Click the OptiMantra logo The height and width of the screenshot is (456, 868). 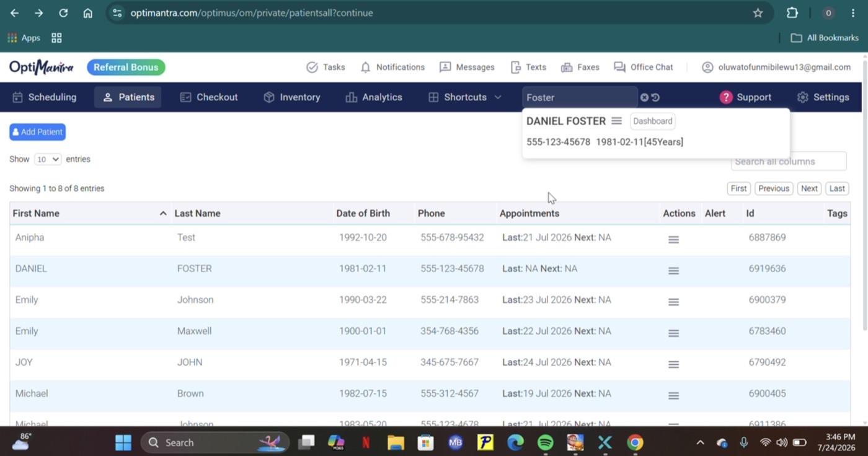41,67
